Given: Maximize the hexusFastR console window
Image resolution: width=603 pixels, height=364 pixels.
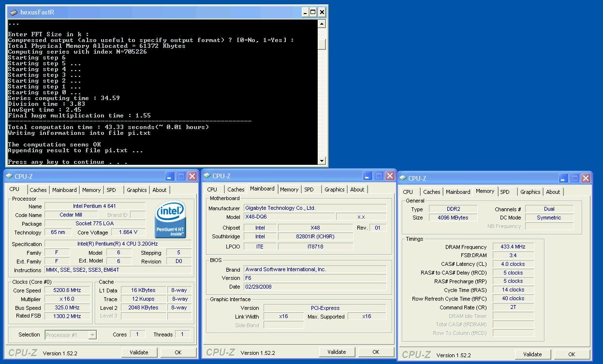Looking at the screenshot, I should click(313, 13).
